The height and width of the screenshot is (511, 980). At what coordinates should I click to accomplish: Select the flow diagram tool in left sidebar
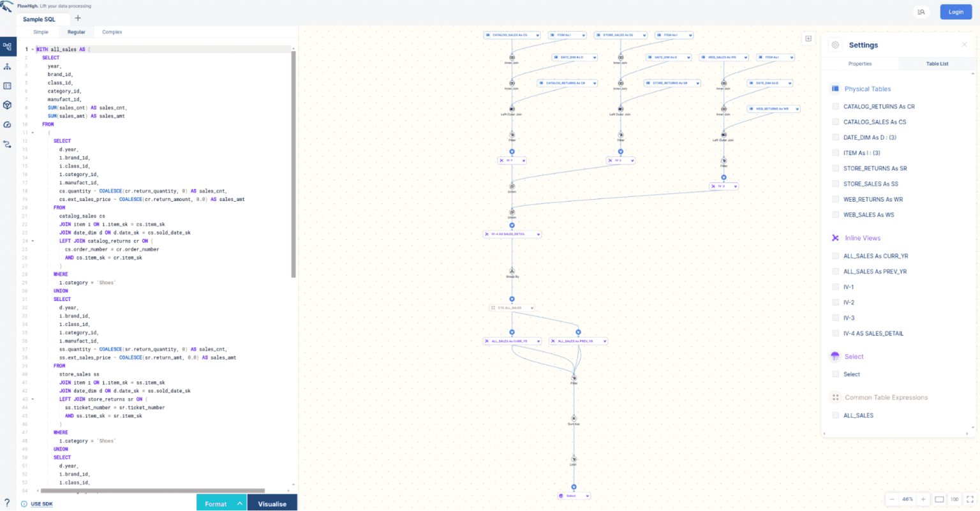pos(7,47)
